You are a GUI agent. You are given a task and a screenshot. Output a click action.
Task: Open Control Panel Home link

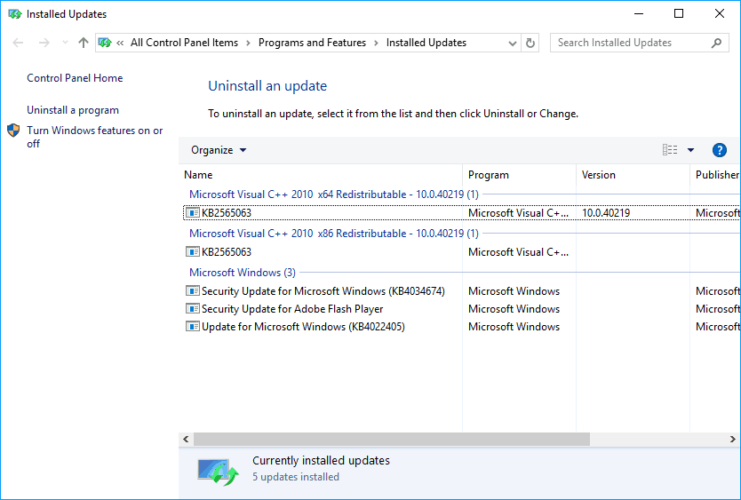pos(75,78)
